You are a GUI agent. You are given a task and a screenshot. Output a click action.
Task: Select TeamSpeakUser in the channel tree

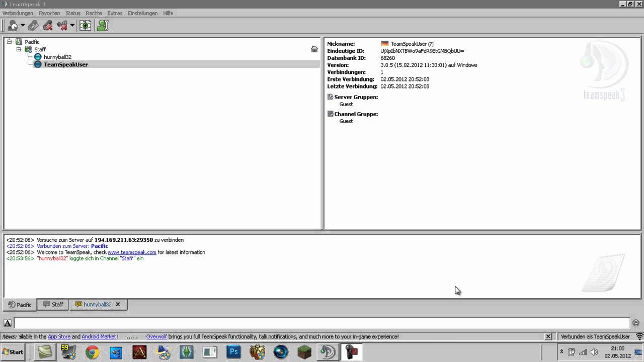66,64
